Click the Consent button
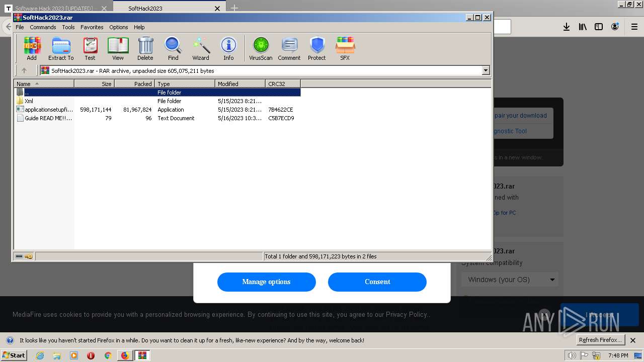The height and width of the screenshot is (362, 644). point(377,282)
